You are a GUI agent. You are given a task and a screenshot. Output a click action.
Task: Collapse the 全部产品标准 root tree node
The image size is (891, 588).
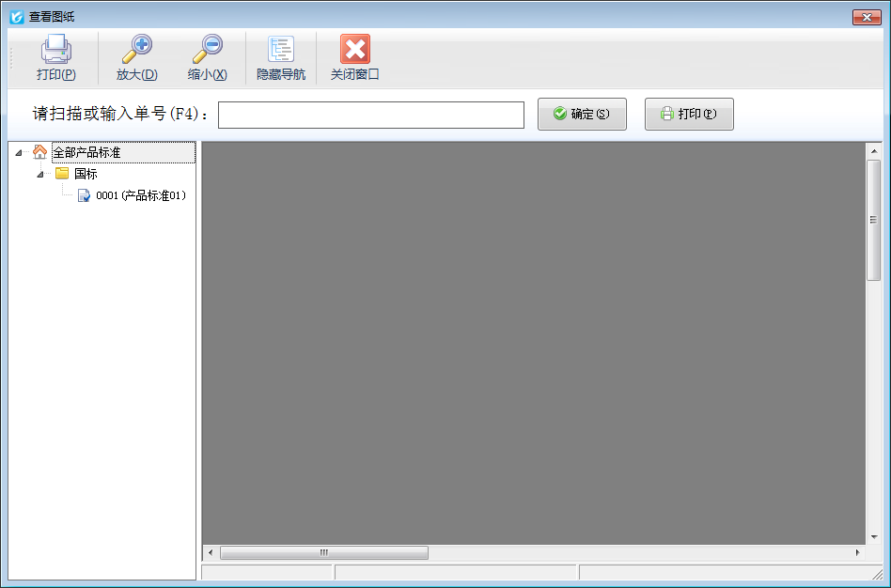click(19, 152)
